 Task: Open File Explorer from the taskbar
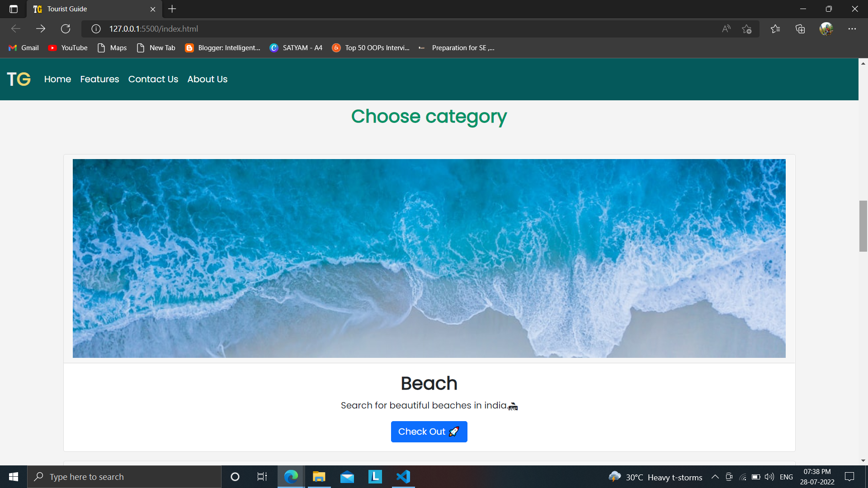pyautogui.click(x=319, y=477)
